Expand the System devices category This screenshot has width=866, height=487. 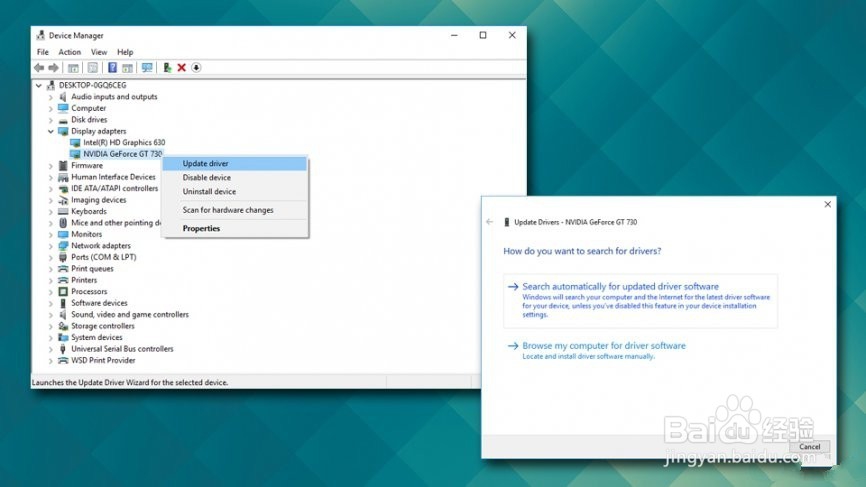tap(51, 337)
